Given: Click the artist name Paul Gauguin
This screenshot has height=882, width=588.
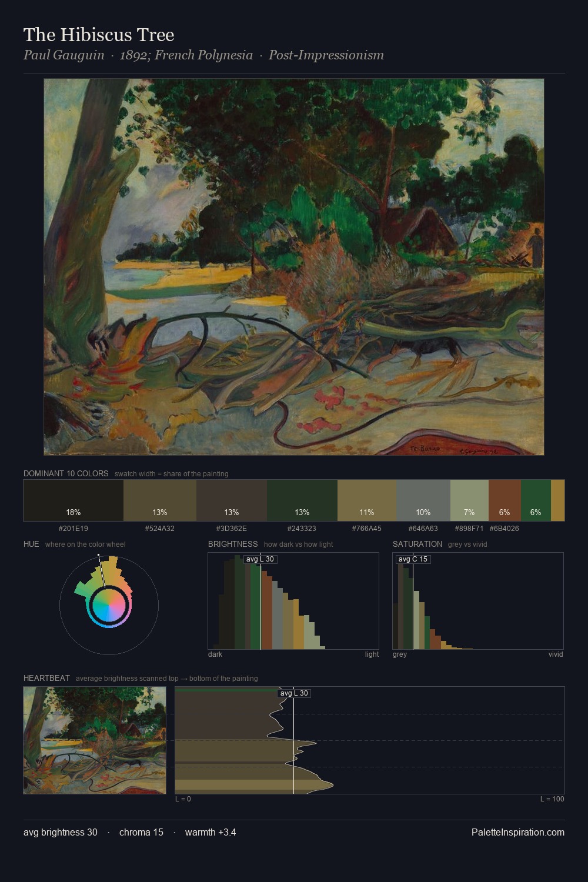Looking at the screenshot, I should 64,55.
